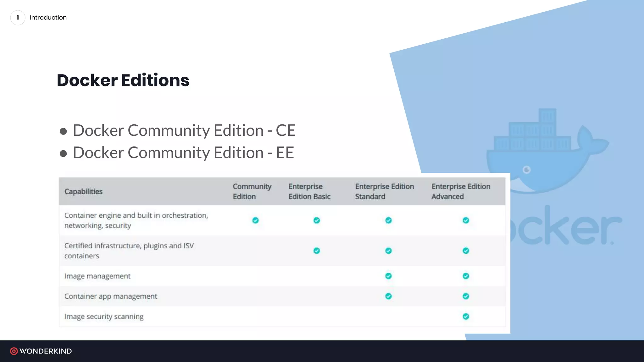Image resolution: width=644 pixels, height=362 pixels.
Task: Click the Docker Community Edition - CE bullet
Action: pos(184,130)
